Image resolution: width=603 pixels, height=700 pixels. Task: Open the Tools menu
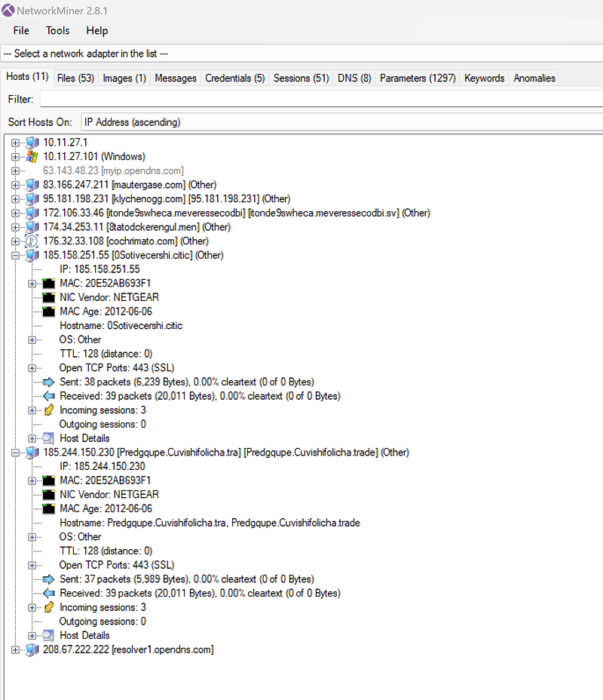57,30
